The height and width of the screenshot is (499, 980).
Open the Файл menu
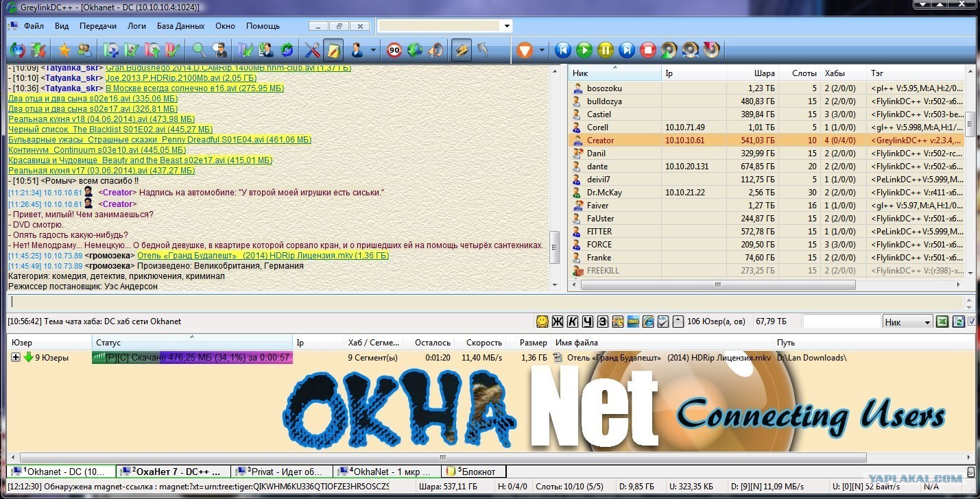tap(34, 26)
